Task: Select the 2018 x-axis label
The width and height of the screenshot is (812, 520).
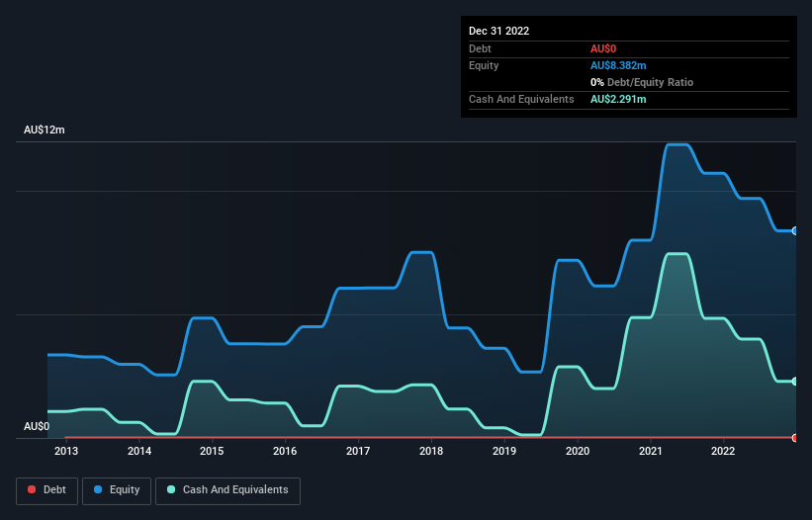Action: point(431,451)
